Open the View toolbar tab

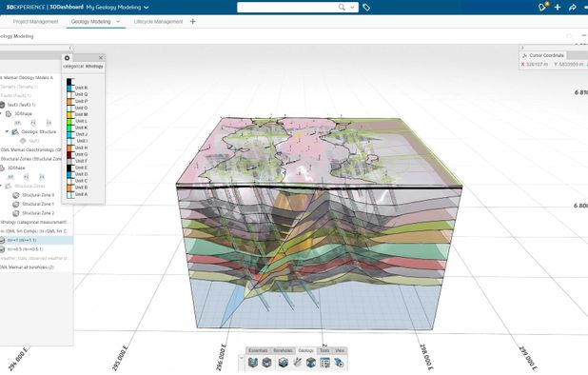tap(340, 350)
